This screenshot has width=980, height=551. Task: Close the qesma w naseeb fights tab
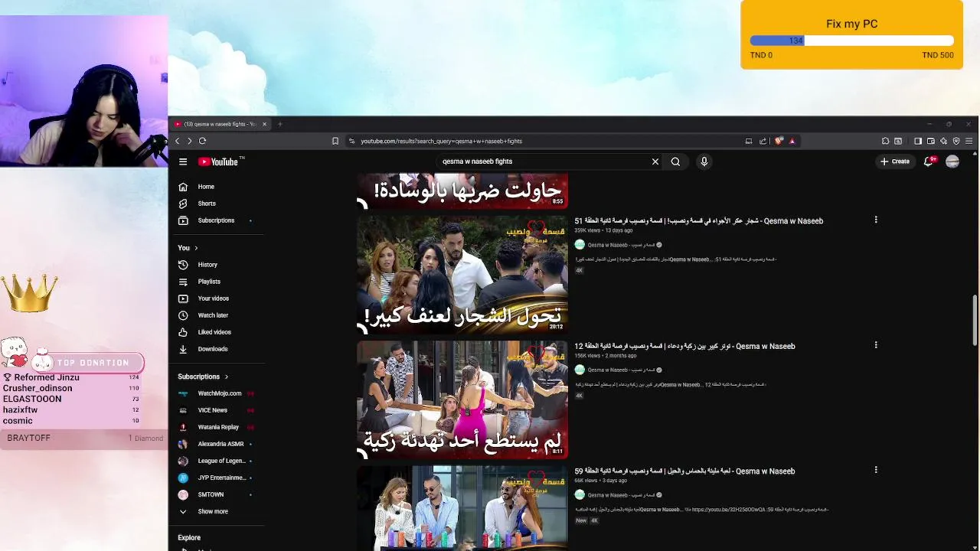[265, 124]
